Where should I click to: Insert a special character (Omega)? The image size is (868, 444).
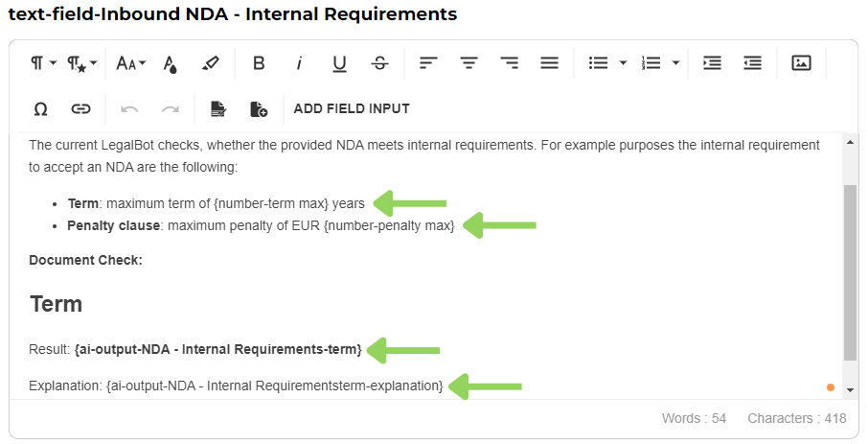[x=40, y=109]
